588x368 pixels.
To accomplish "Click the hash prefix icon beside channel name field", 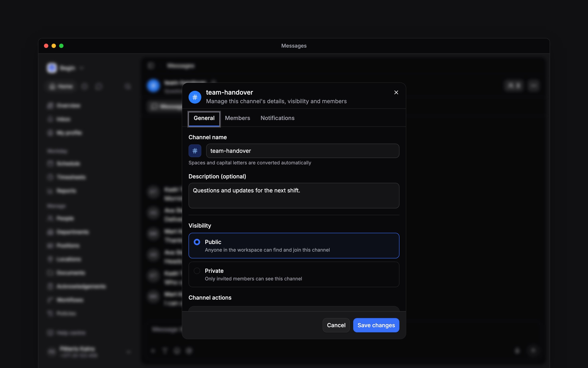I will (x=195, y=151).
